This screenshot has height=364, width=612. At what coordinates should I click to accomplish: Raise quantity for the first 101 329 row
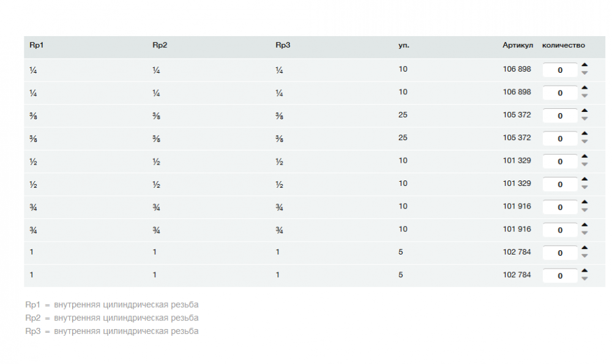(x=584, y=157)
